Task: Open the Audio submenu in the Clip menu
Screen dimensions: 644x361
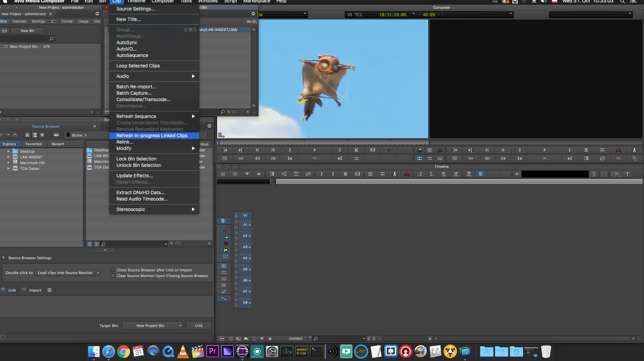Action: click(x=154, y=76)
